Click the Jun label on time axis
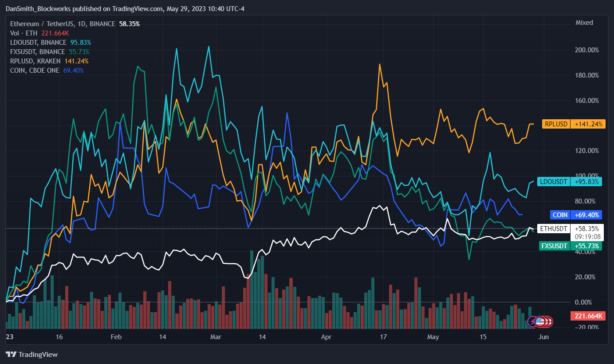This screenshot has height=364, width=614. pos(543,337)
